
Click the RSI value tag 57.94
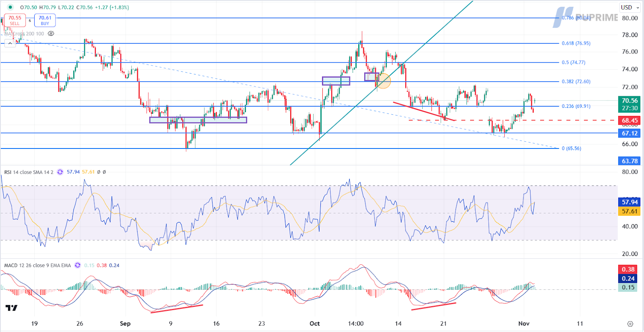tap(630, 202)
